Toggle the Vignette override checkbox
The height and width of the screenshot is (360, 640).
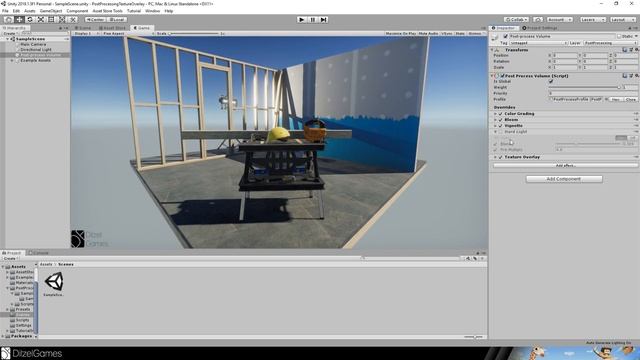pos(501,126)
